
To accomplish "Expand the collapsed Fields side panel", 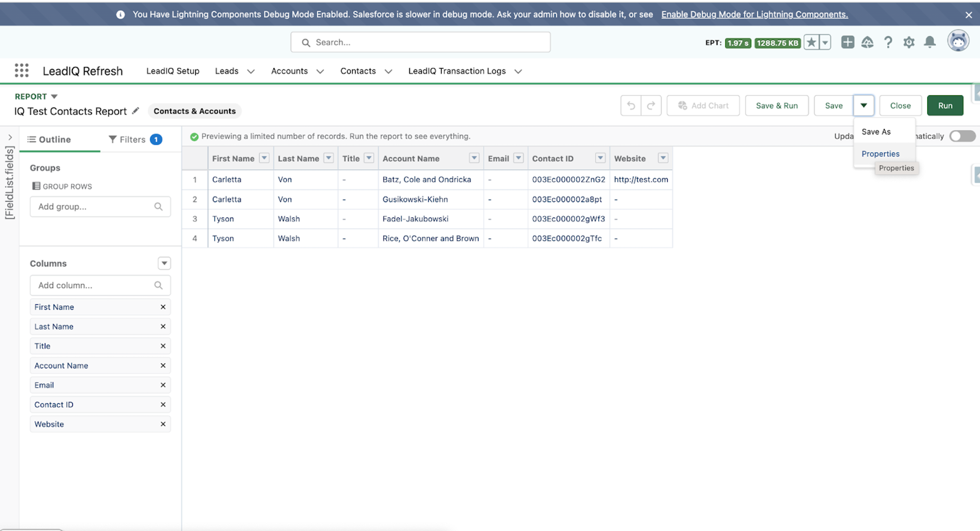I will coord(10,138).
